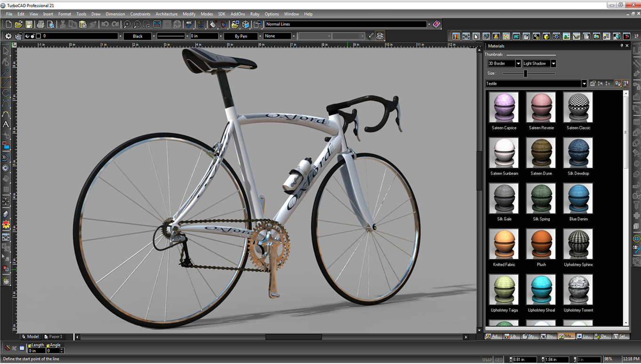This screenshot has height=364, width=641.
Task: Switch to the Model tab
Action: 31,337
